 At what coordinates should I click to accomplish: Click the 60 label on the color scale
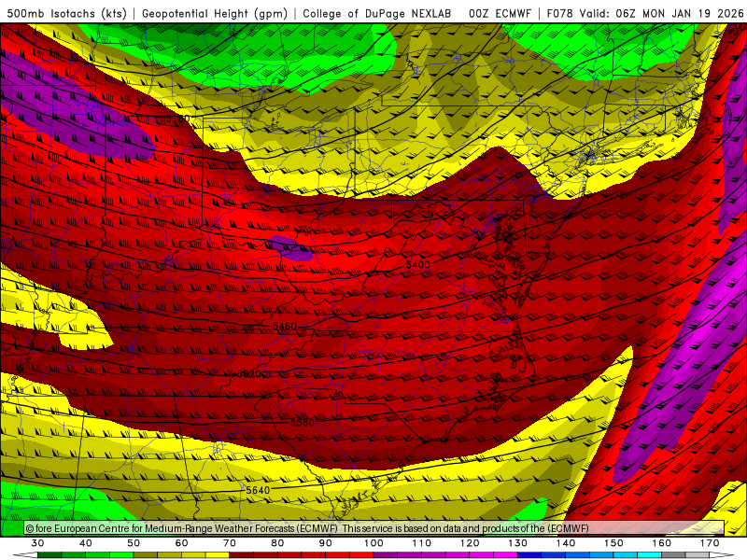coord(181,543)
